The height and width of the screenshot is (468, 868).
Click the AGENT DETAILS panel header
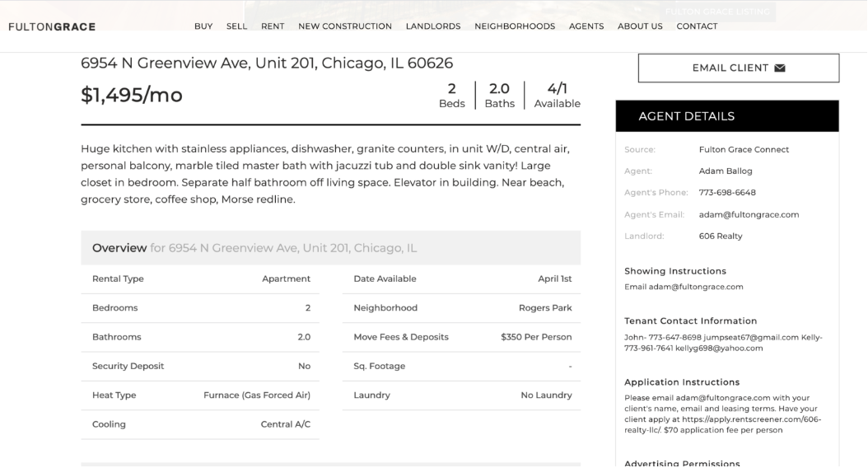pyautogui.click(x=727, y=116)
